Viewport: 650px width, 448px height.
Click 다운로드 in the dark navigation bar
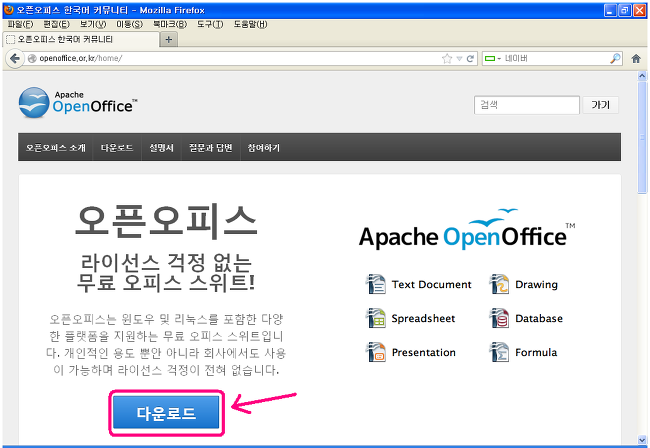[x=117, y=148]
